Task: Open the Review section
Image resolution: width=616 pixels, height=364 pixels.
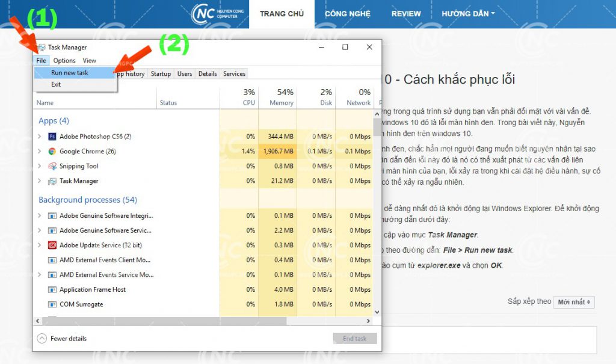Action: click(406, 14)
